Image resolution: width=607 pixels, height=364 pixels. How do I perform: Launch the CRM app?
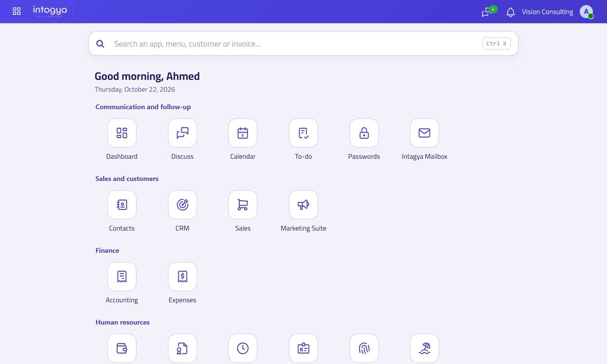pos(182,205)
